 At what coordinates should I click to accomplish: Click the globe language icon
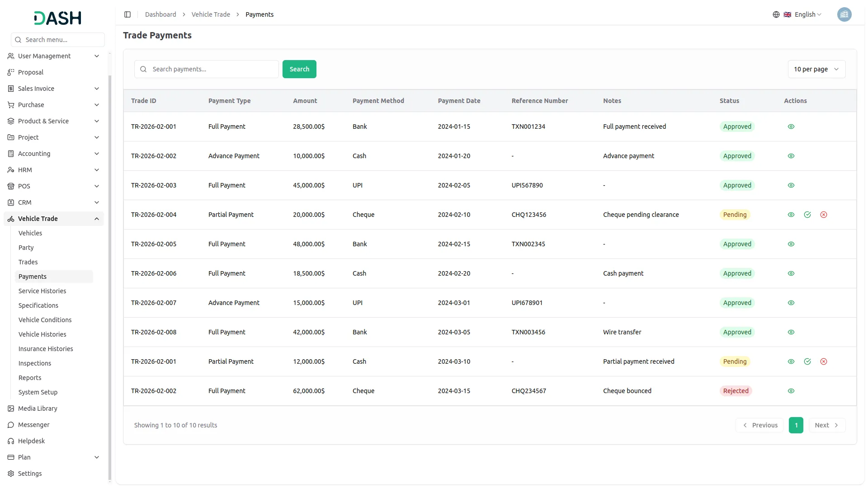(x=776, y=14)
